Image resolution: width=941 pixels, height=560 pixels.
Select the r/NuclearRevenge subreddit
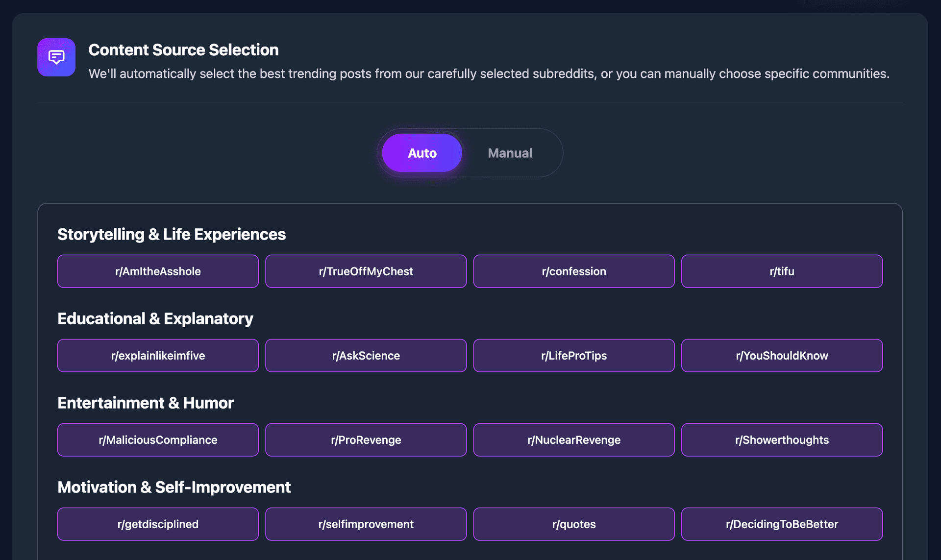pyautogui.click(x=573, y=439)
